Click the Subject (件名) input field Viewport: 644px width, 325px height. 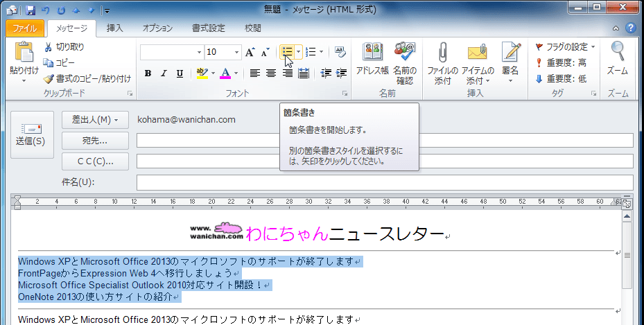click(x=385, y=182)
